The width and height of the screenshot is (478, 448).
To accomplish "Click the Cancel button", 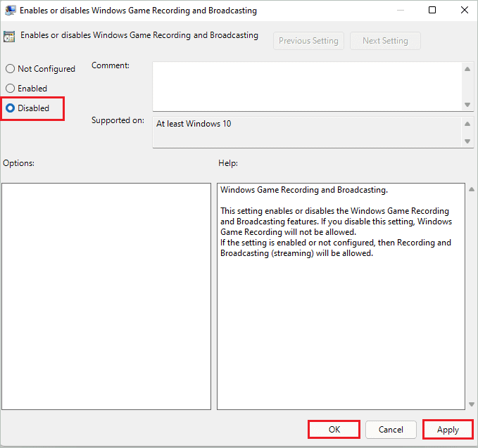I will pyautogui.click(x=391, y=430).
